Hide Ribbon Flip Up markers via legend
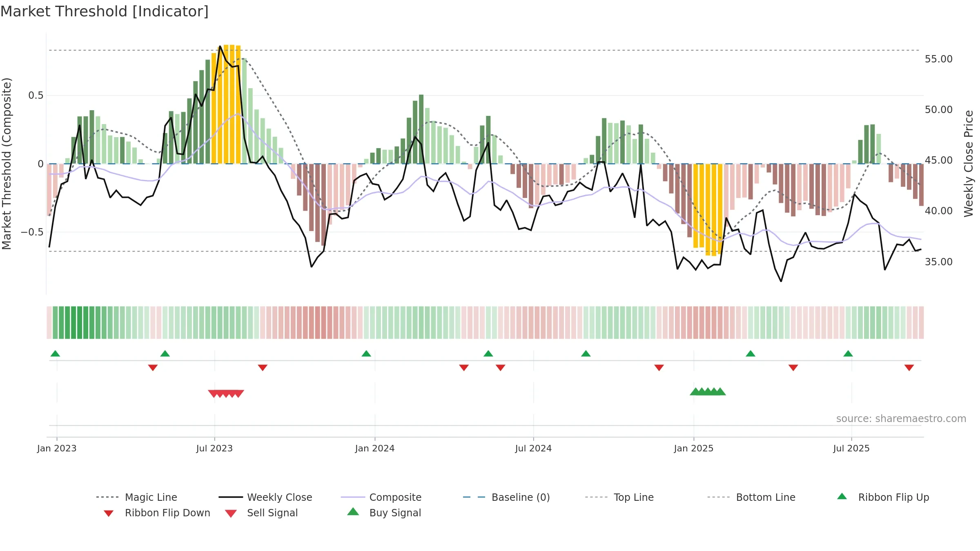 click(x=883, y=497)
